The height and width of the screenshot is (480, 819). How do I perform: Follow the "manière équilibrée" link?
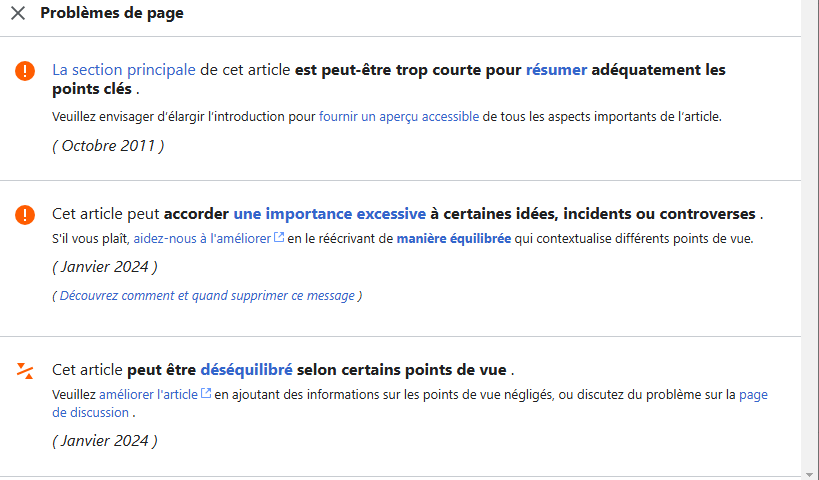[x=454, y=239]
